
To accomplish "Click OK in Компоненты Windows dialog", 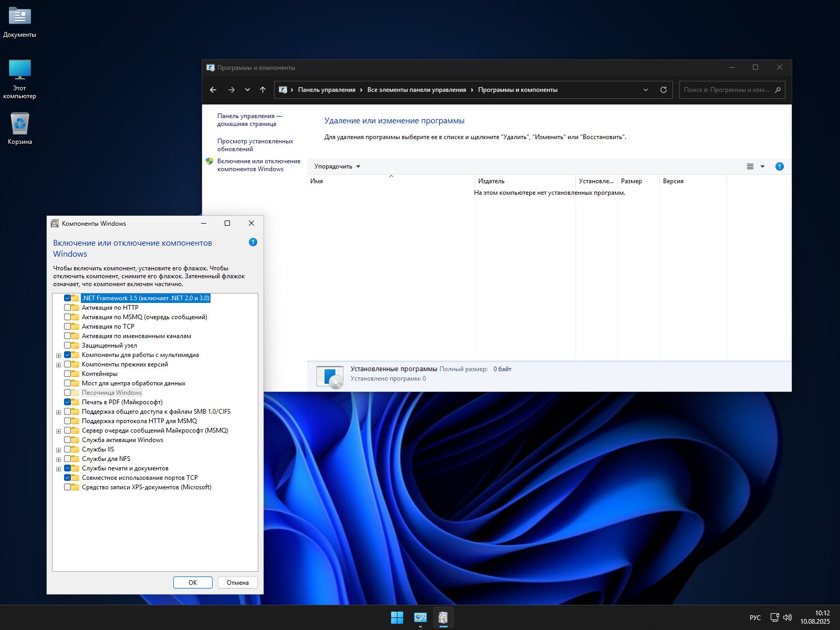I will point(193,582).
